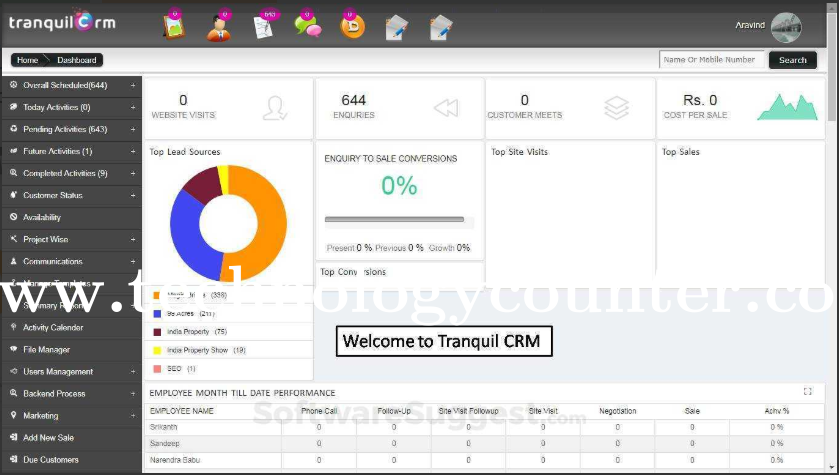Click the enquiry conversion progress bar

tap(399, 219)
